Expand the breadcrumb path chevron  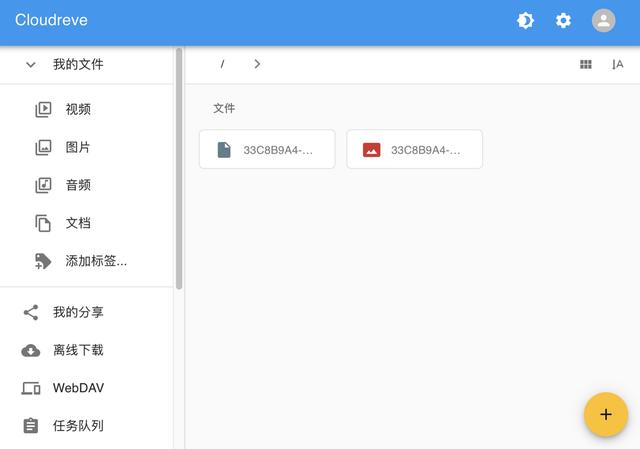click(257, 64)
